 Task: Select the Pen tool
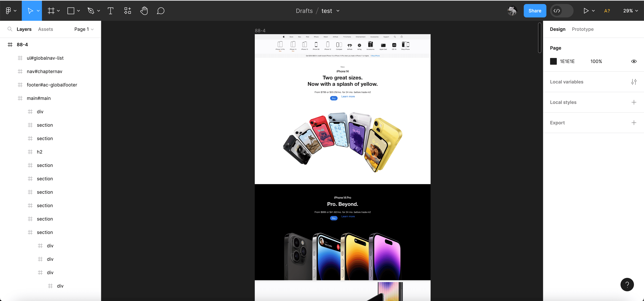[91, 11]
